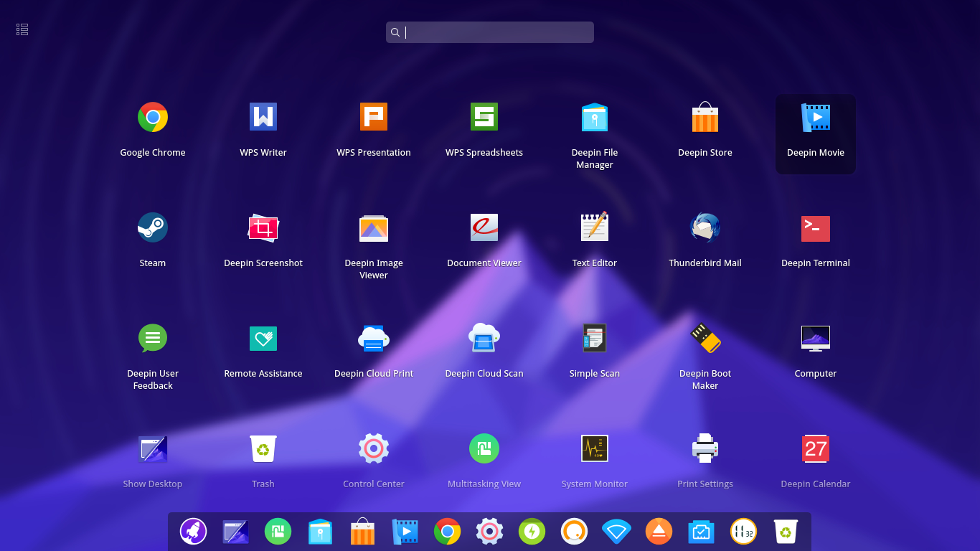Start Thunderbird Mail
The image size is (980, 551).
point(705,227)
